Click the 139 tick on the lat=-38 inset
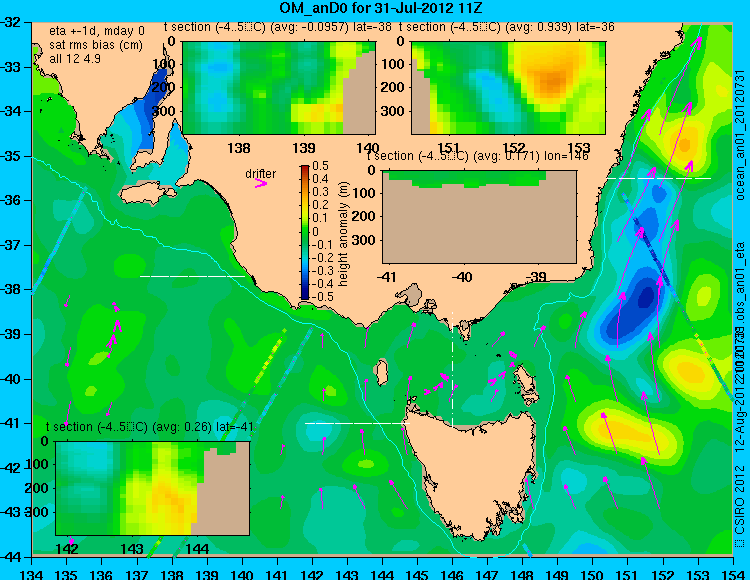This screenshot has width=750, height=580. tap(304, 148)
